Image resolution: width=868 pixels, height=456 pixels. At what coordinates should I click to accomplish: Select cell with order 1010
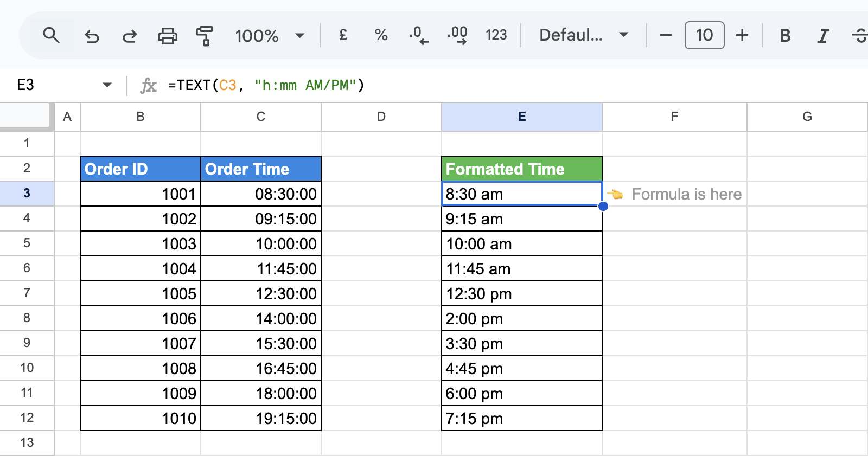click(141, 418)
